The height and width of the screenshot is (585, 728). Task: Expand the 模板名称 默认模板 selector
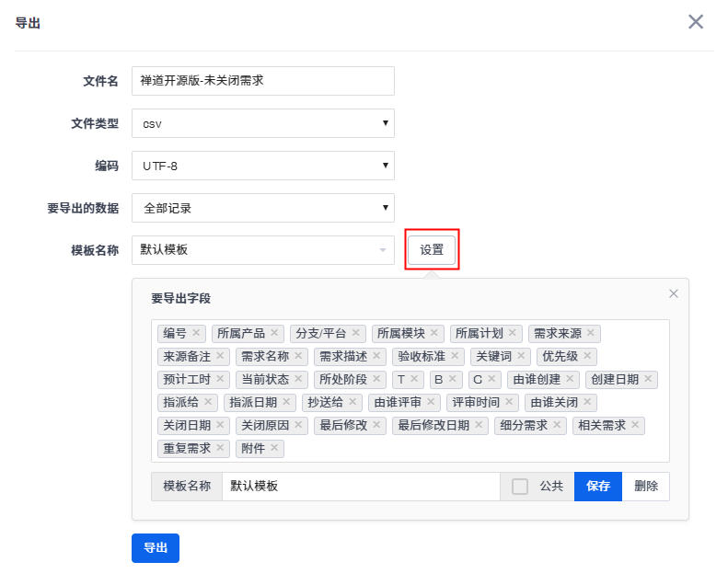[x=262, y=250]
